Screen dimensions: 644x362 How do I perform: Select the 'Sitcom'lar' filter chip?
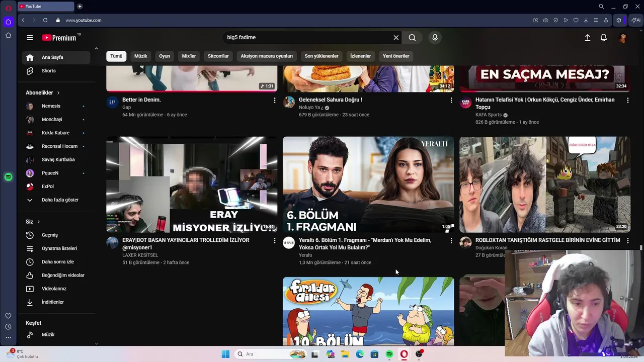218,56
